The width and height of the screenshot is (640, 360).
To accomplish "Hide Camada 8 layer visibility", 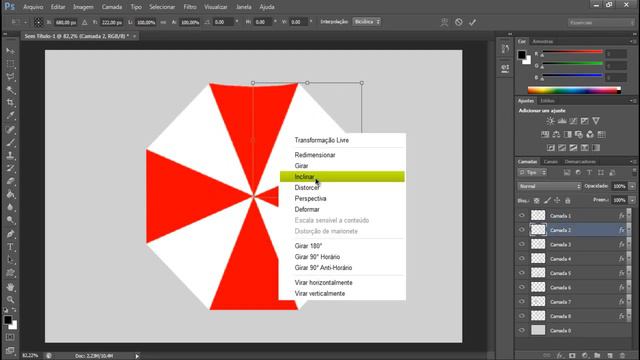I will pos(522,316).
